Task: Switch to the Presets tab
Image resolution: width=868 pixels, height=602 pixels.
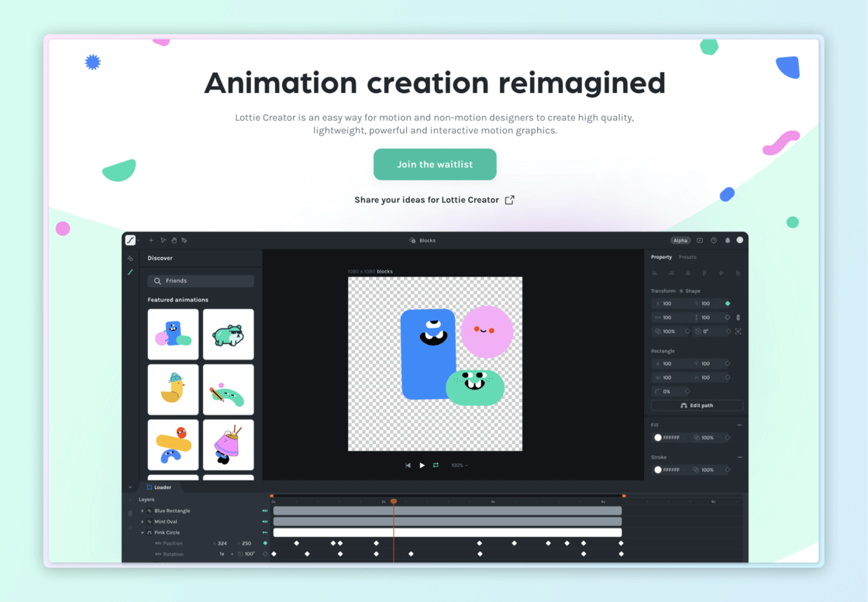Action: pyautogui.click(x=687, y=257)
